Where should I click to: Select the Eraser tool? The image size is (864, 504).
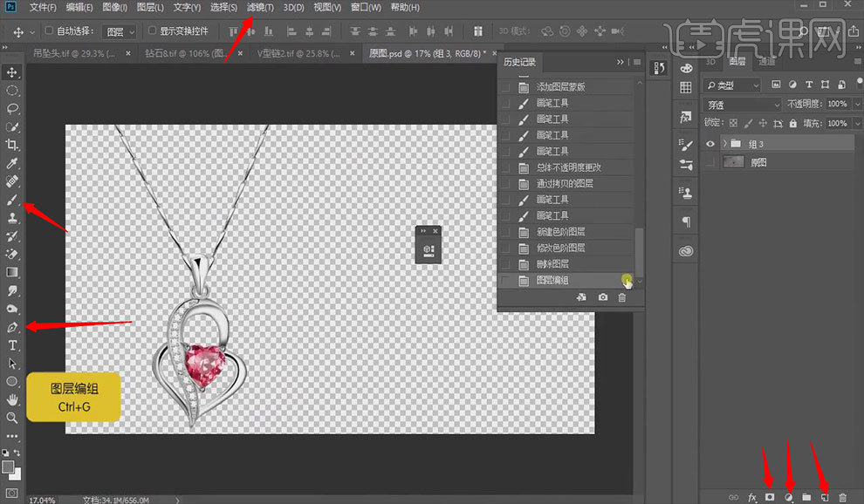click(11, 254)
